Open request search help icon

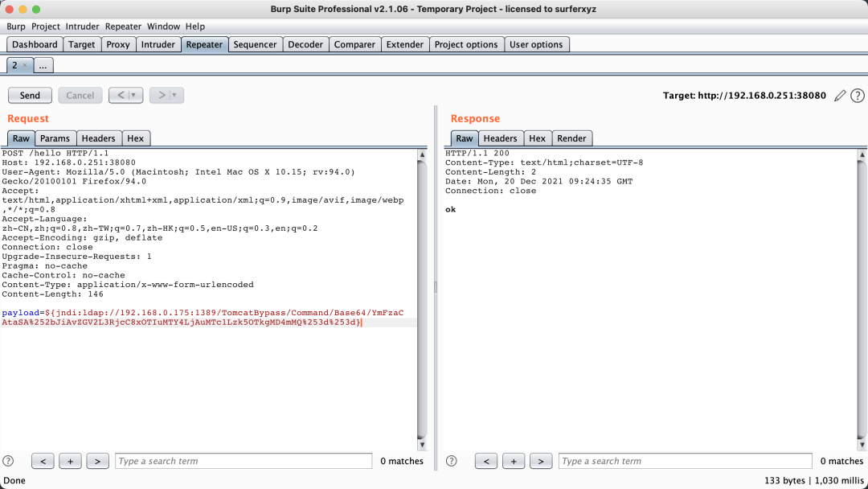[8, 461]
